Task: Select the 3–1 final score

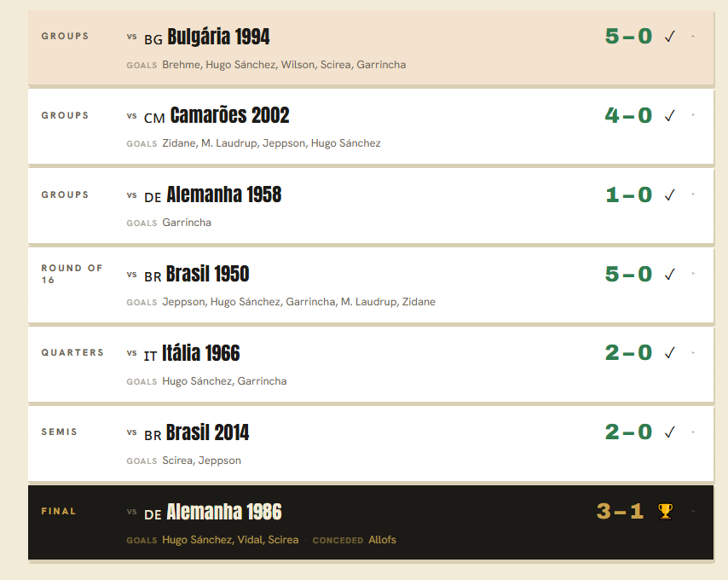Action: tap(621, 512)
